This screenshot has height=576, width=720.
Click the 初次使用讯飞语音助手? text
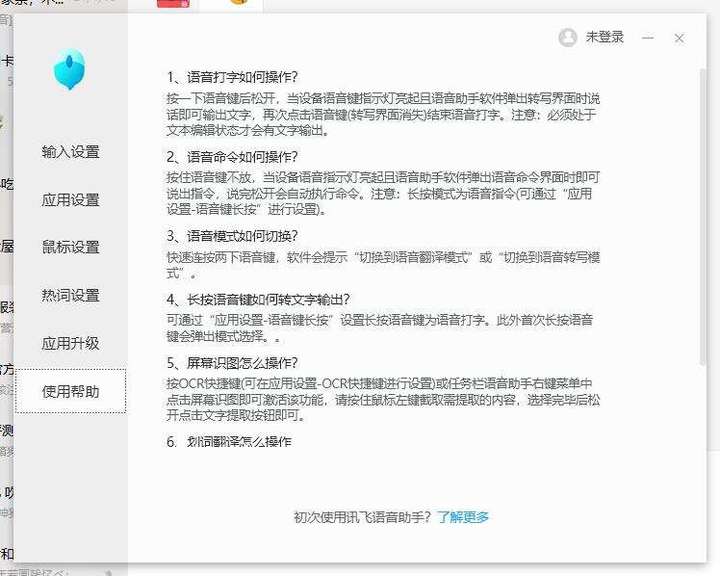(x=362, y=517)
